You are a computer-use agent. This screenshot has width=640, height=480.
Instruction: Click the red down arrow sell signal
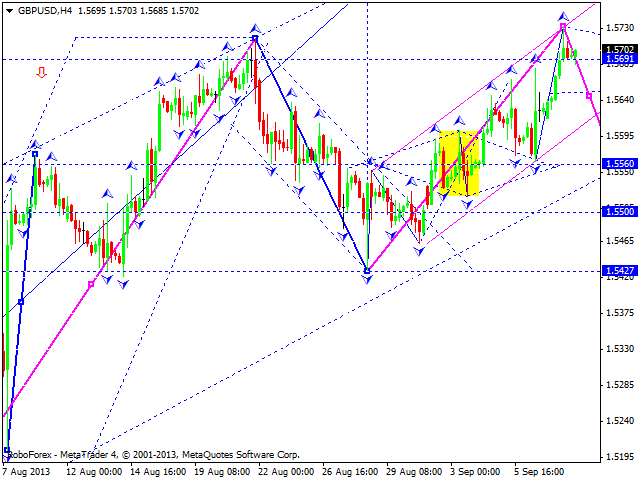(x=41, y=72)
